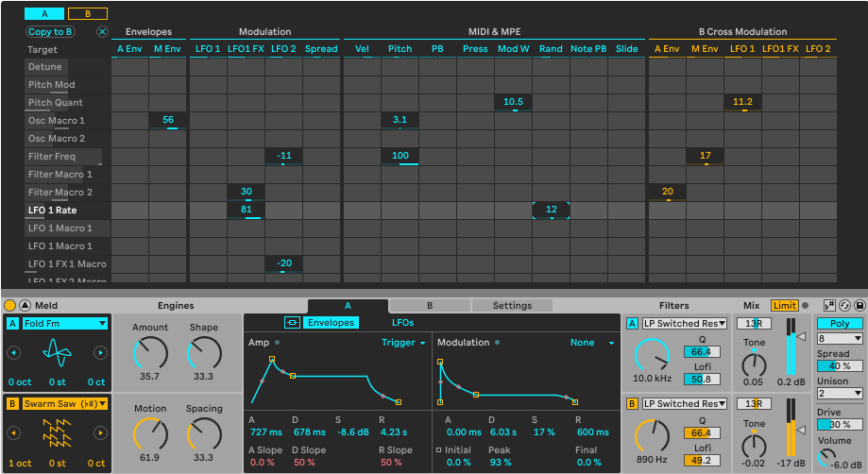Open the Unison voices dropdown showing 2
The image size is (868, 474).
click(840, 393)
